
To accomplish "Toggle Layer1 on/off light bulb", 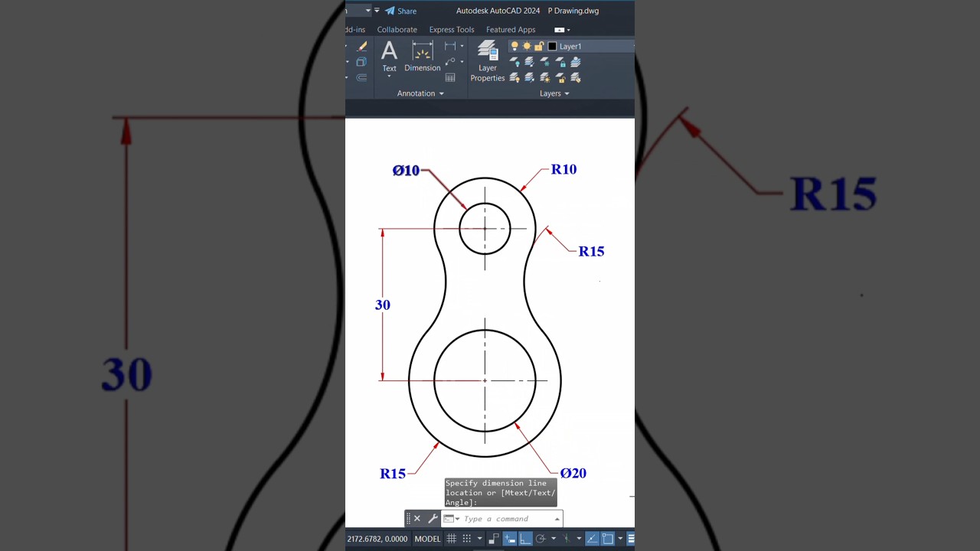I will [x=514, y=46].
